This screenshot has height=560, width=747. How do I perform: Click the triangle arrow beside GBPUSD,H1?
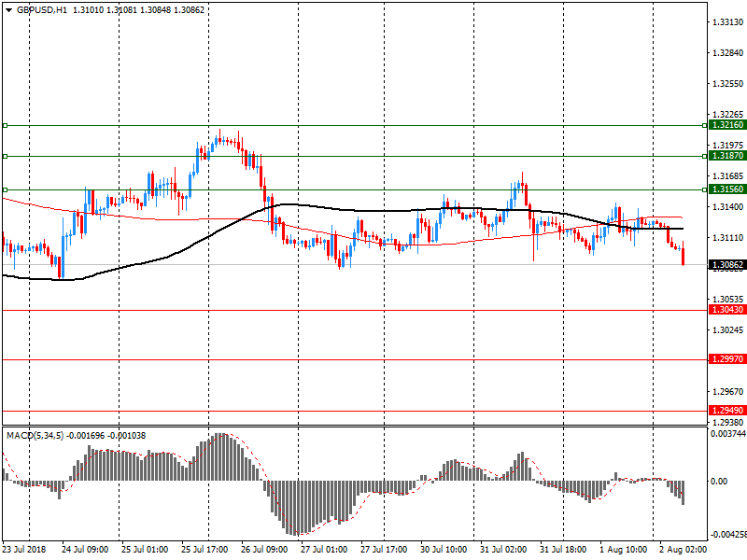(x=7, y=10)
